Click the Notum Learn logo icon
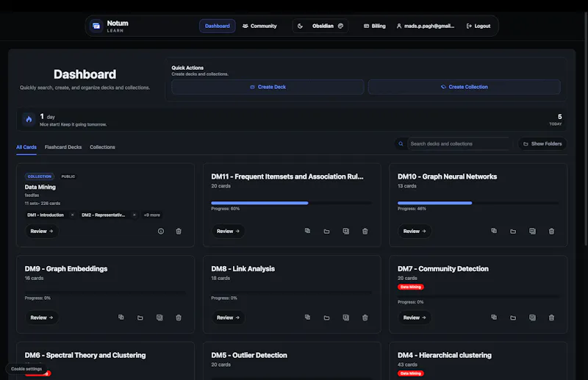Viewport: 588px width, 380px height. pos(96,26)
